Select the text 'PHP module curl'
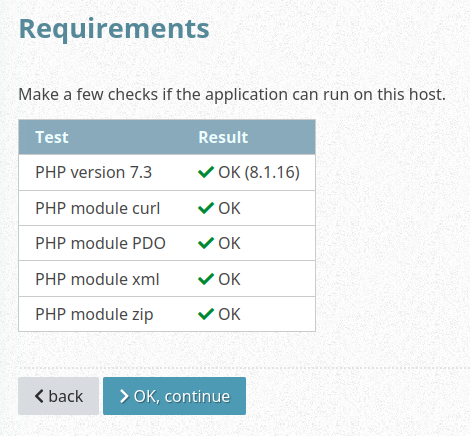The height and width of the screenshot is (436, 470). (x=98, y=208)
